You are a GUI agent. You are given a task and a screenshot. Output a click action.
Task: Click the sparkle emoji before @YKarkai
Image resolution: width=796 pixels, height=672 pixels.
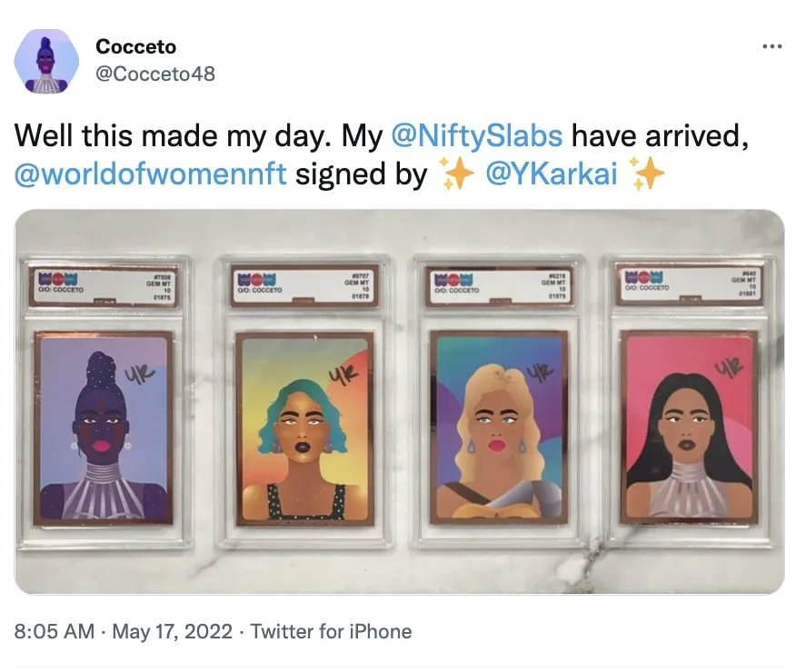[455, 173]
